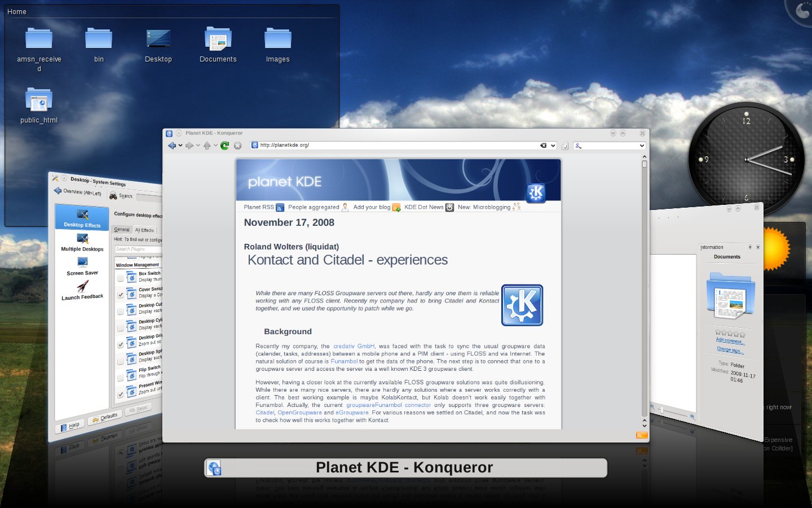Open the RSS feed icon in status bar

click(x=642, y=435)
